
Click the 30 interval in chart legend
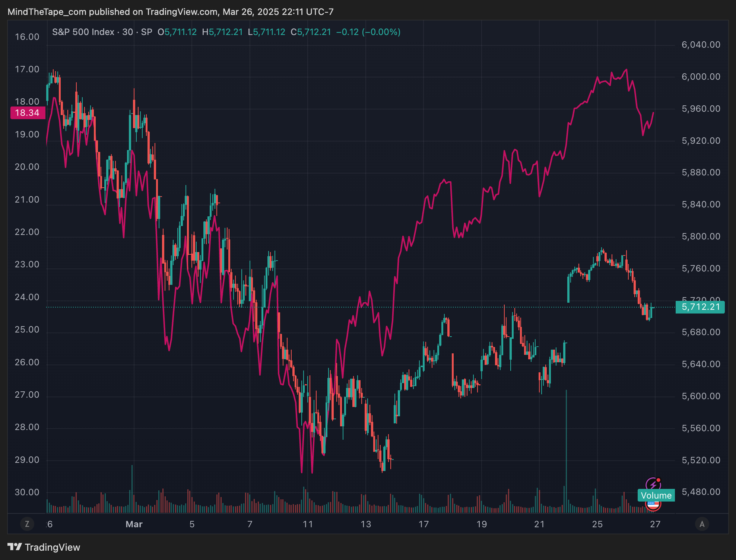(x=127, y=32)
